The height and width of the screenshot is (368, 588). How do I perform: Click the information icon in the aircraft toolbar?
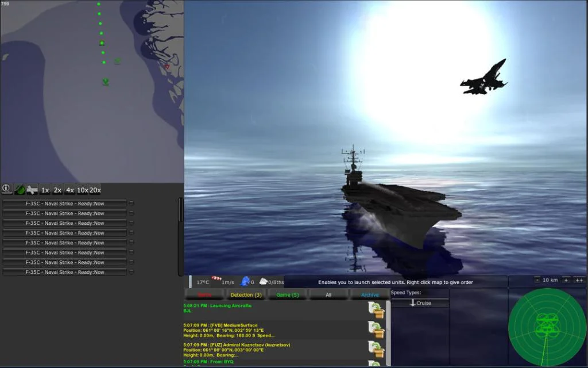(6, 190)
